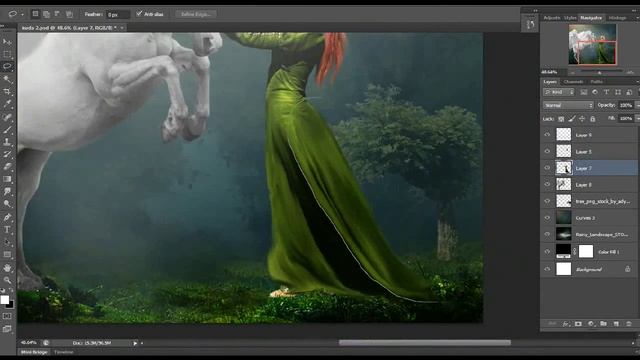Lock transparent pixels
The height and width of the screenshot is (360, 640).
(x=561, y=119)
